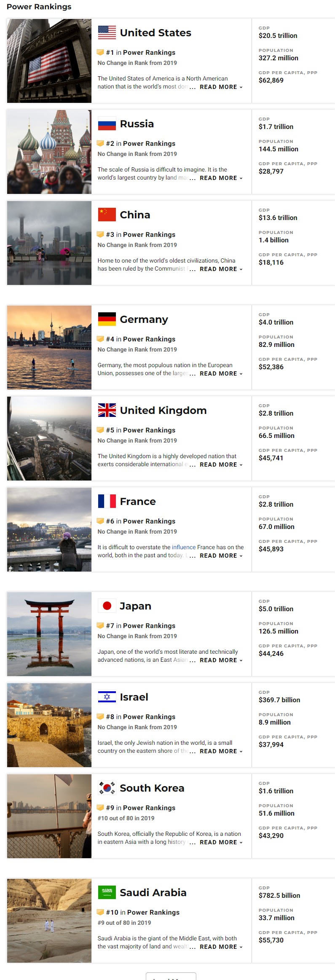Click the Japan flag icon
Viewport: 335px width, 980px height.
point(107,606)
